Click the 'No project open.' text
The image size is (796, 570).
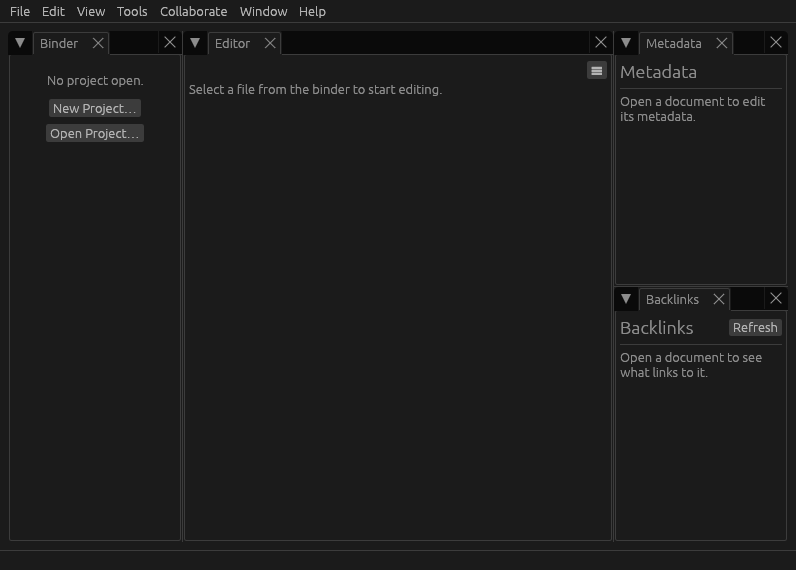[95, 81]
